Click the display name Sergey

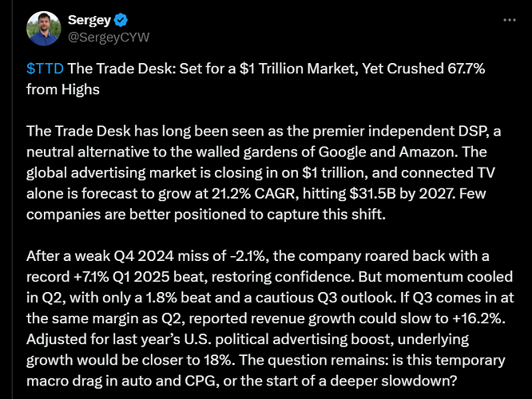89,20
